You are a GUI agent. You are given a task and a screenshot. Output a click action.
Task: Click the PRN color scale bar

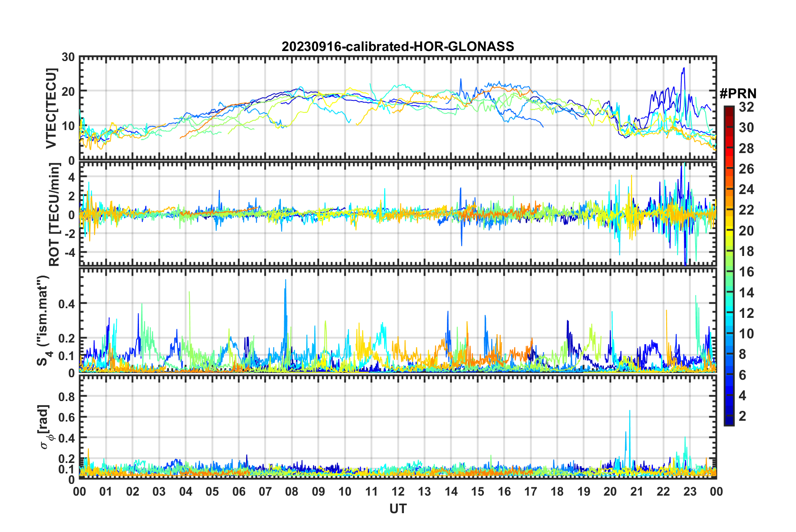tap(729, 266)
